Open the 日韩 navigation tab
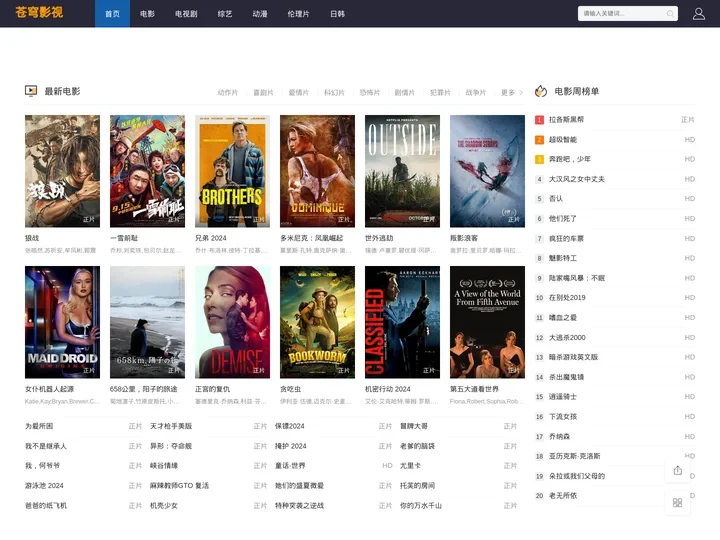The height and width of the screenshot is (540, 720). click(338, 14)
